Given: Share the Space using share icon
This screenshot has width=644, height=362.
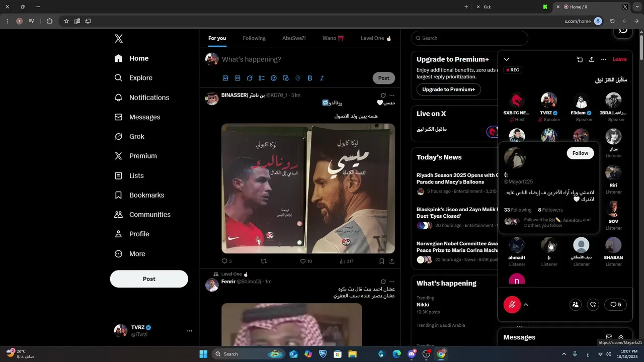Looking at the screenshot, I should [592, 59].
